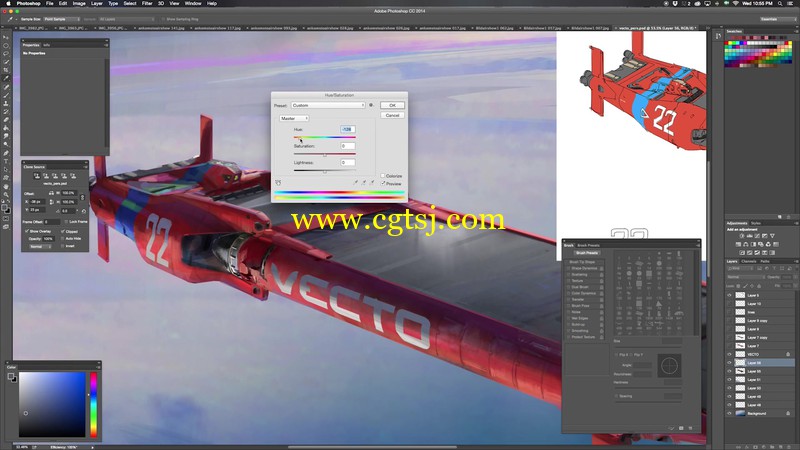The width and height of the screenshot is (800, 450).
Task: Open the layer blend mode dropdown
Action: (x=745, y=277)
